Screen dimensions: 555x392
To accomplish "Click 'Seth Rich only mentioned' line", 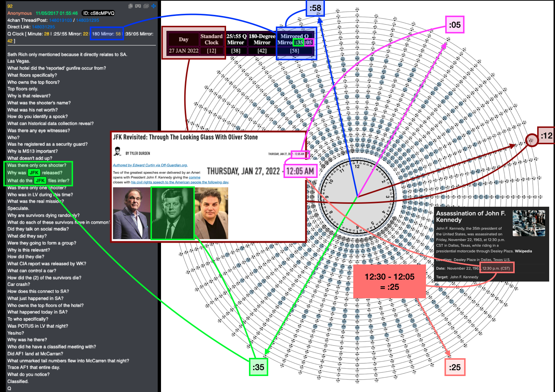I will click(x=67, y=54).
